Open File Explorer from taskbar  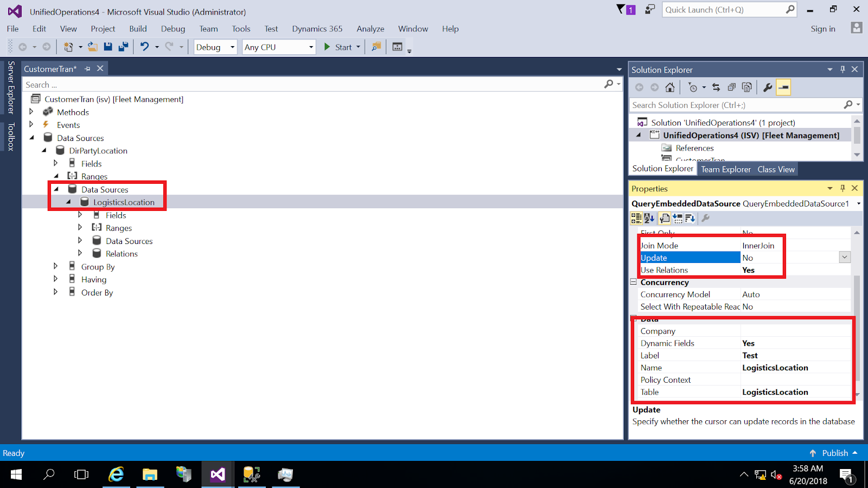tap(150, 475)
